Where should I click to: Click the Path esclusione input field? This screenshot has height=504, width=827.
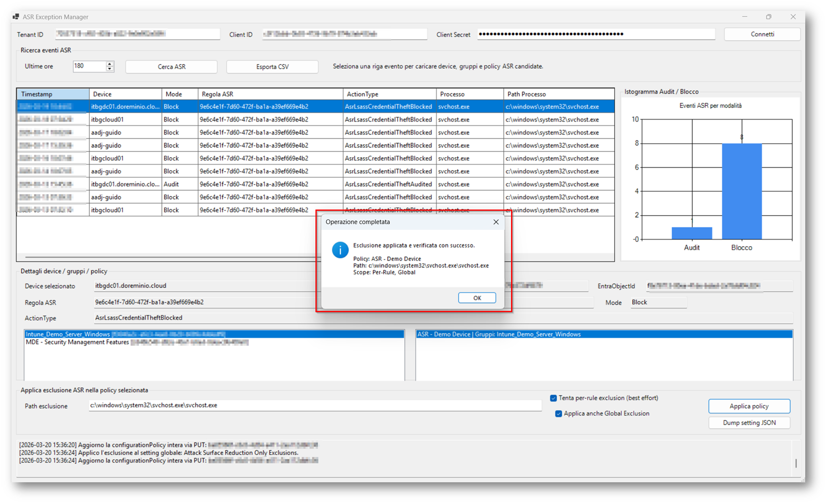314,406
